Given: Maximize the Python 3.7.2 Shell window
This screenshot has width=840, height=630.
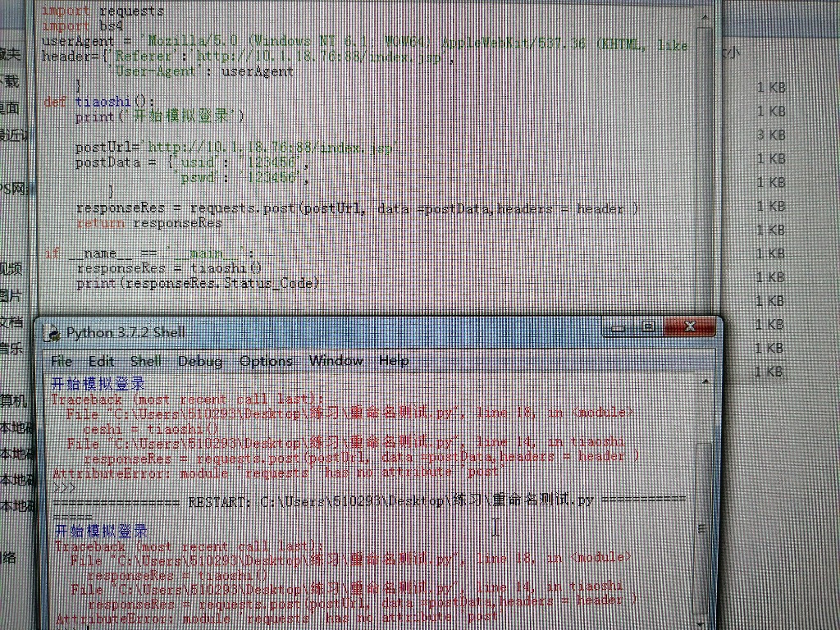Looking at the screenshot, I should (648, 327).
